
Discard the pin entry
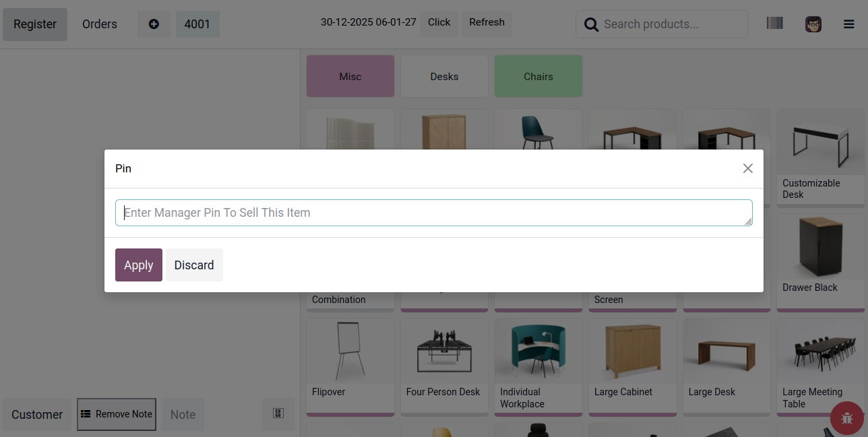click(194, 265)
